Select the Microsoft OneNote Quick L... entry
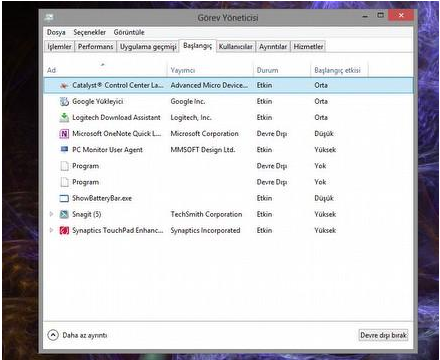The width and height of the screenshot is (440, 360). (117, 134)
